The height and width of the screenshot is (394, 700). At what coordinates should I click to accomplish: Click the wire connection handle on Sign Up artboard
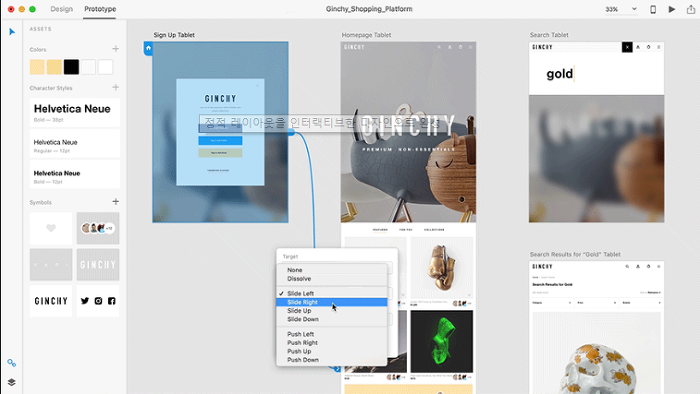[291, 132]
